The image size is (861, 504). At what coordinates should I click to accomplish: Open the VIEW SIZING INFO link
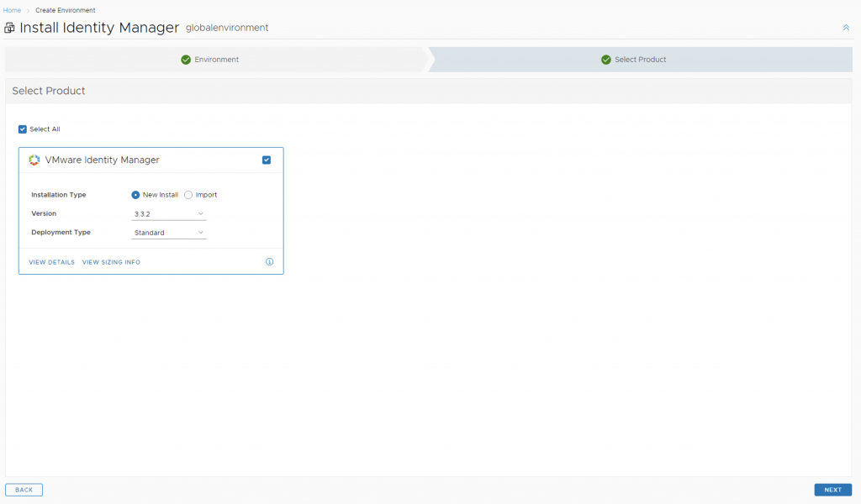tap(111, 262)
